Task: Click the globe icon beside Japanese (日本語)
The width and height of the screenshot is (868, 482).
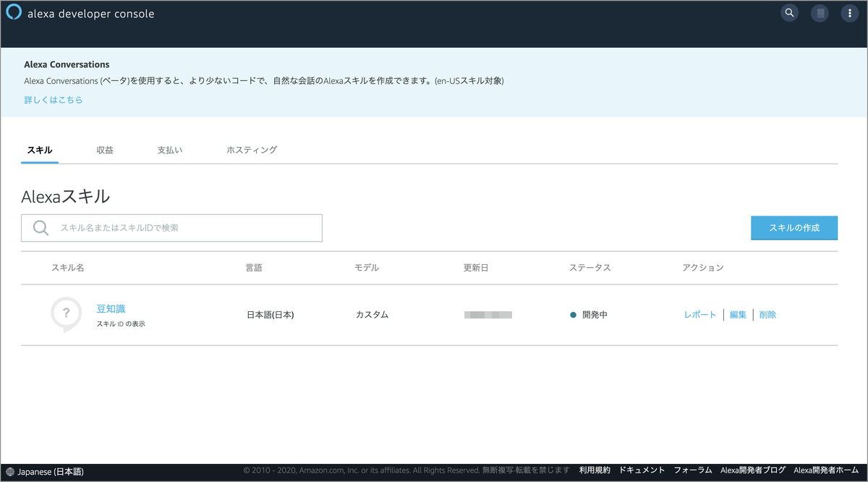Action: (x=9, y=472)
